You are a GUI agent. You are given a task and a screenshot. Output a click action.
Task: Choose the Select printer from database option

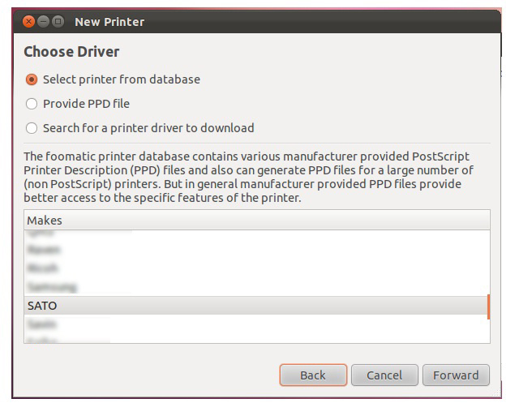(x=32, y=79)
